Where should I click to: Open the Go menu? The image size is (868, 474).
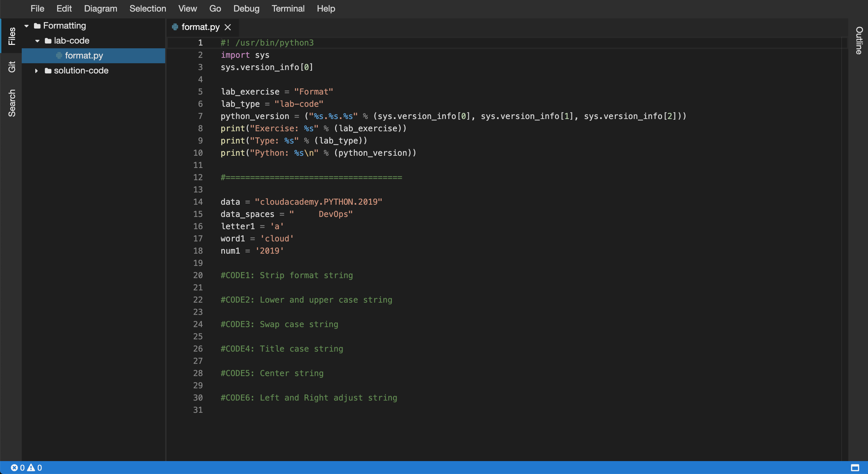[215, 9]
